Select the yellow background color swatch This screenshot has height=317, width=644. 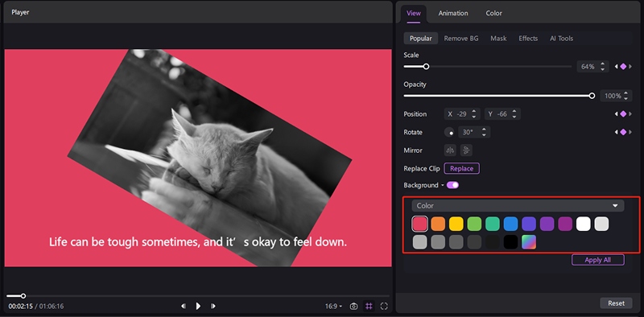pos(456,224)
